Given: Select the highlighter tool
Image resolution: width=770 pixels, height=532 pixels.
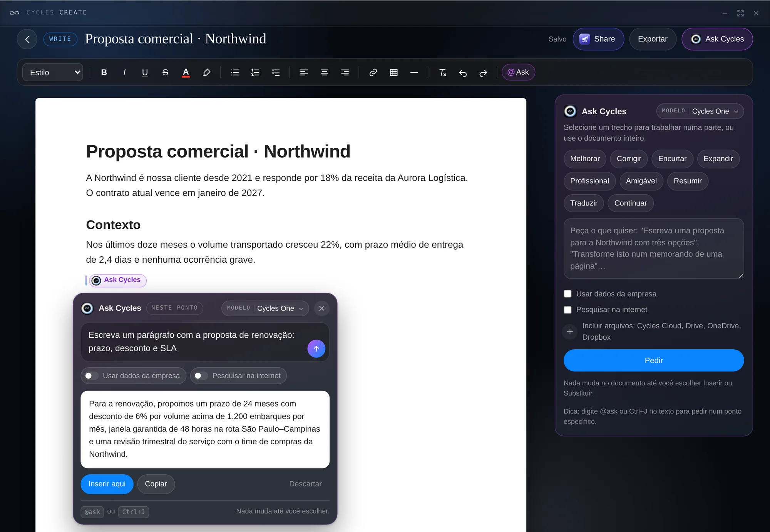Looking at the screenshot, I should (206, 72).
